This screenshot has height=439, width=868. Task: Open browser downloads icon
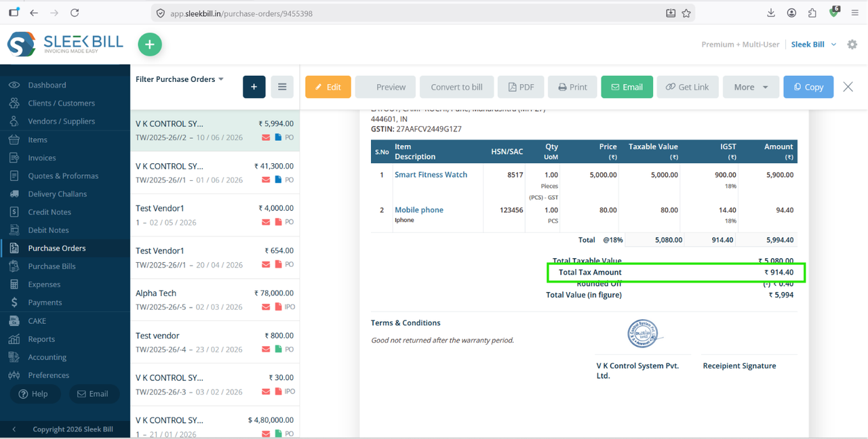pyautogui.click(x=771, y=13)
